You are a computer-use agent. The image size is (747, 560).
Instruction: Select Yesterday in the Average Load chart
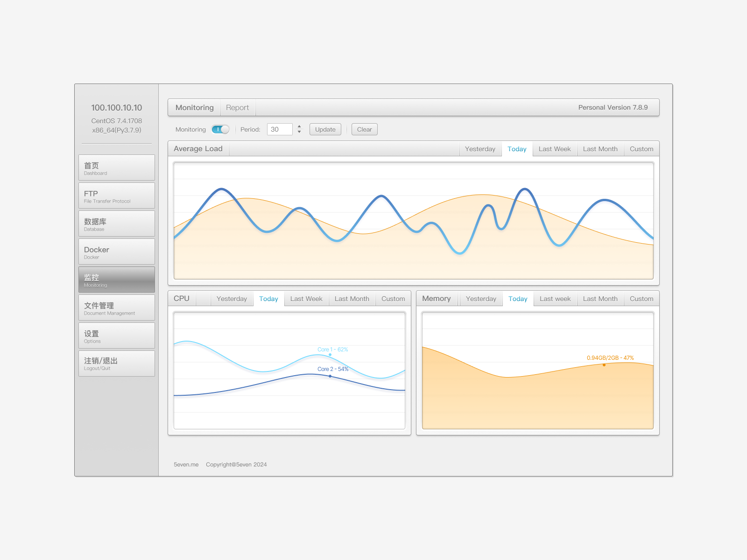coord(480,149)
